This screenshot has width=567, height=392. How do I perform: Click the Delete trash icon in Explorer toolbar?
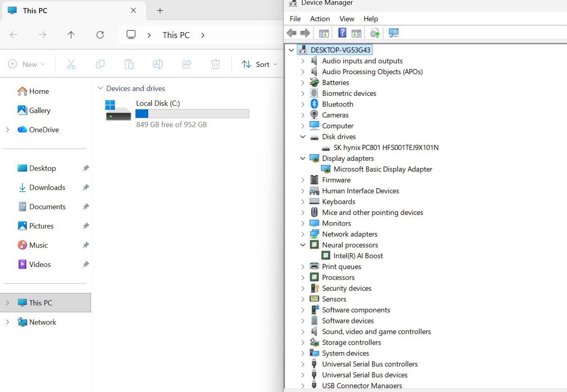click(216, 64)
